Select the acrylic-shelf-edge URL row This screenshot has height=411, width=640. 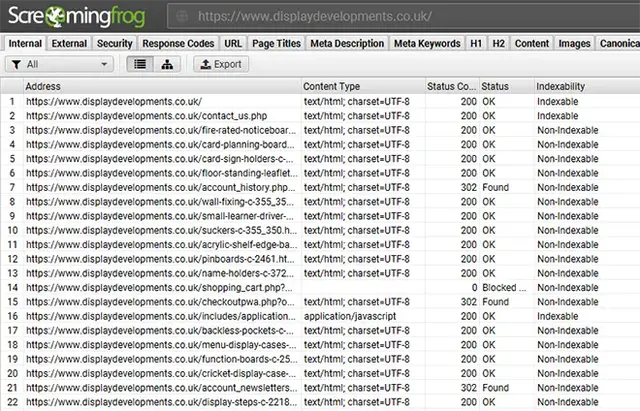[162, 244]
